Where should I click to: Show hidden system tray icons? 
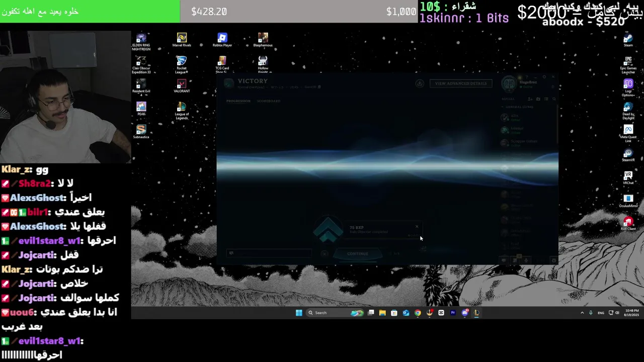coord(582,313)
